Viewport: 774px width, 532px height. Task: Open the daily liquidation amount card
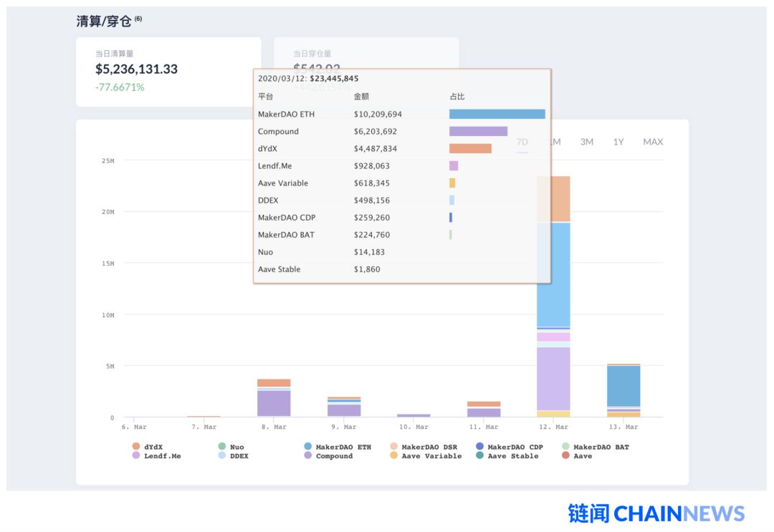point(168,72)
